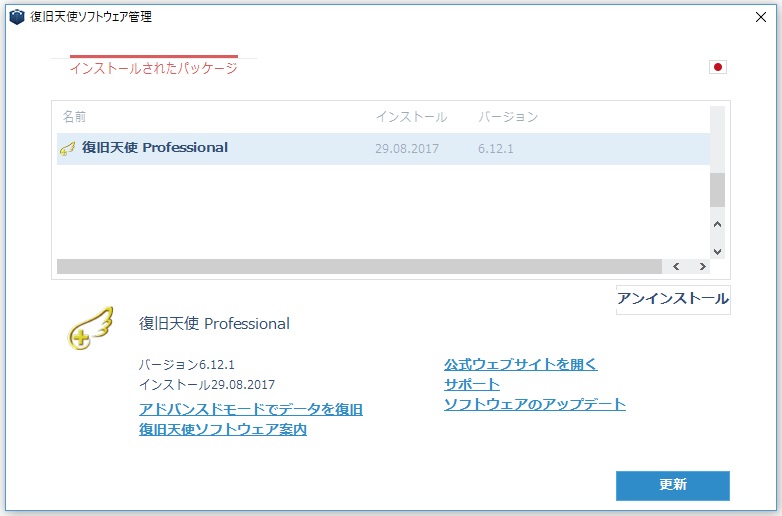Click the 復旧天使 Professional heading in details
Viewport: 782px width, 516px height.
(x=214, y=324)
